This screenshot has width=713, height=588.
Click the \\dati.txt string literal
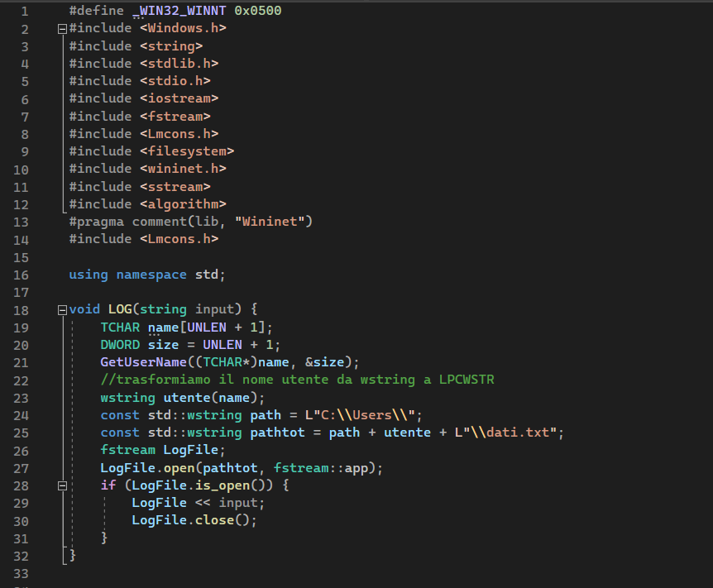[x=505, y=433]
